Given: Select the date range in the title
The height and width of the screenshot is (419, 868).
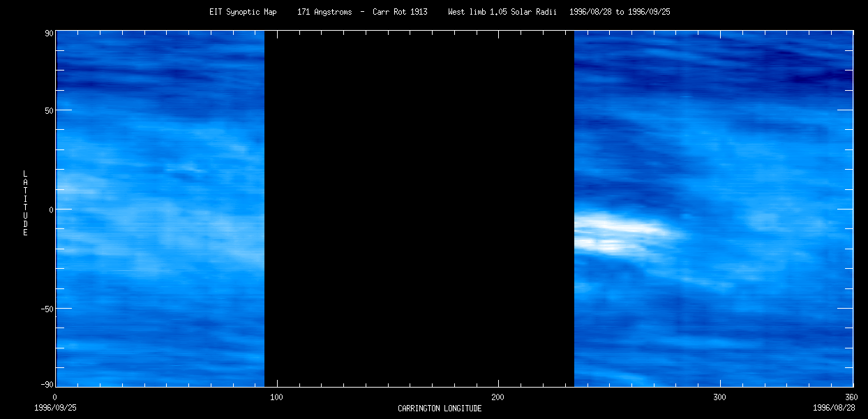Looking at the screenshot, I should (x=620, y=12).
